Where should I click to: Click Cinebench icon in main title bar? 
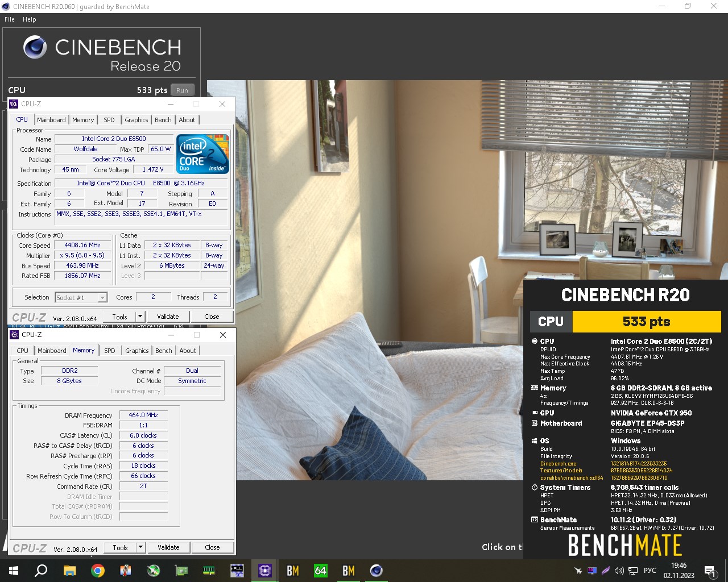click(6, 6)
